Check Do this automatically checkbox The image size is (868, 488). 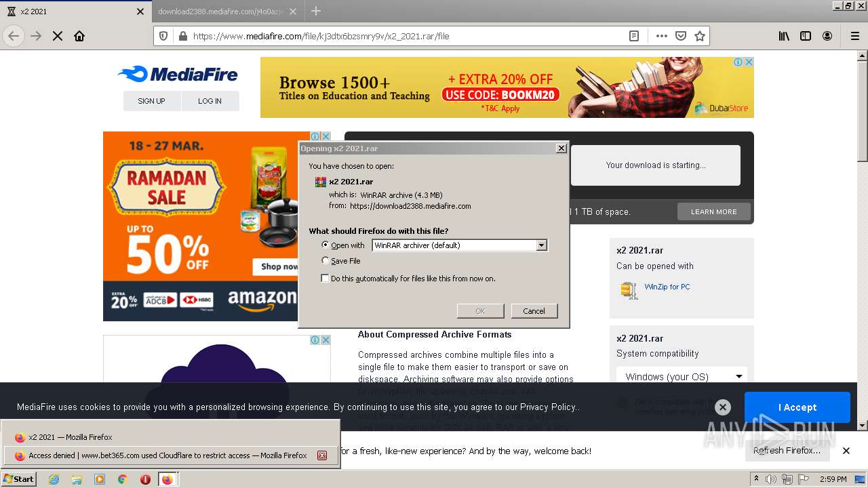325,278
